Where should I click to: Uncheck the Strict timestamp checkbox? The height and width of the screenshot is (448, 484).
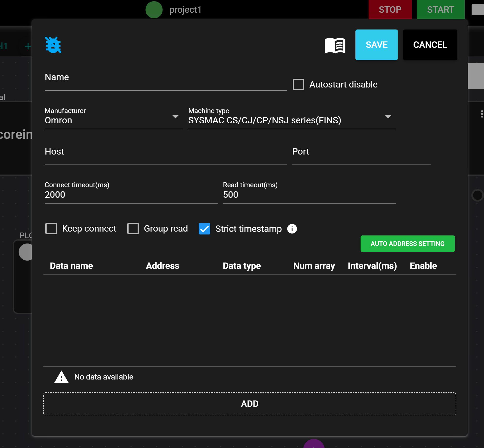click(204, 229)
